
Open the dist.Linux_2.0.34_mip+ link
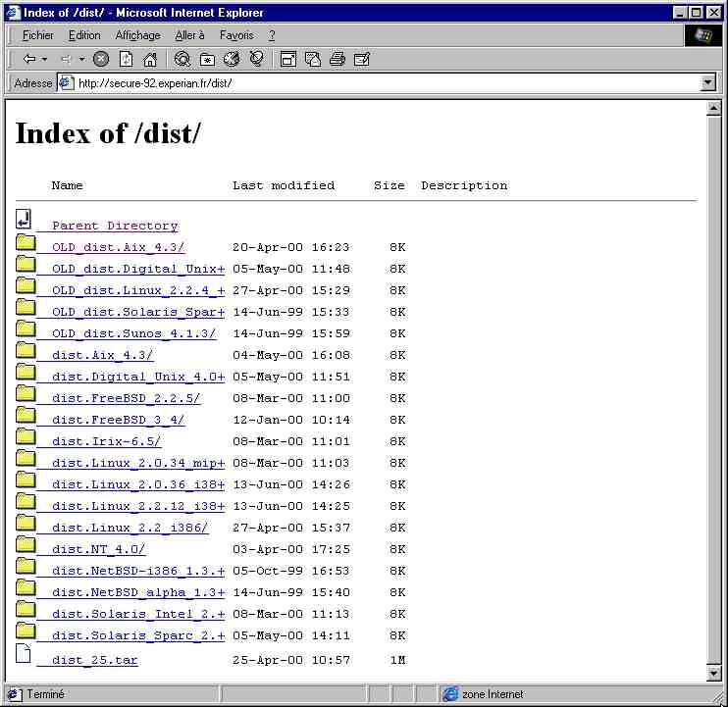click(x=138, y=463)
